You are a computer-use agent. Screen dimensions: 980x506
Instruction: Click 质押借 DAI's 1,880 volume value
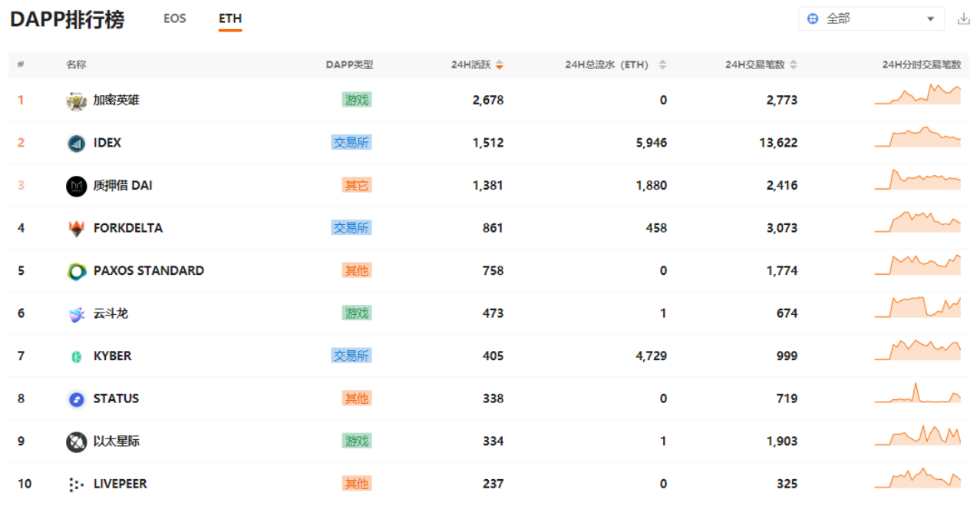pos(652,185)
